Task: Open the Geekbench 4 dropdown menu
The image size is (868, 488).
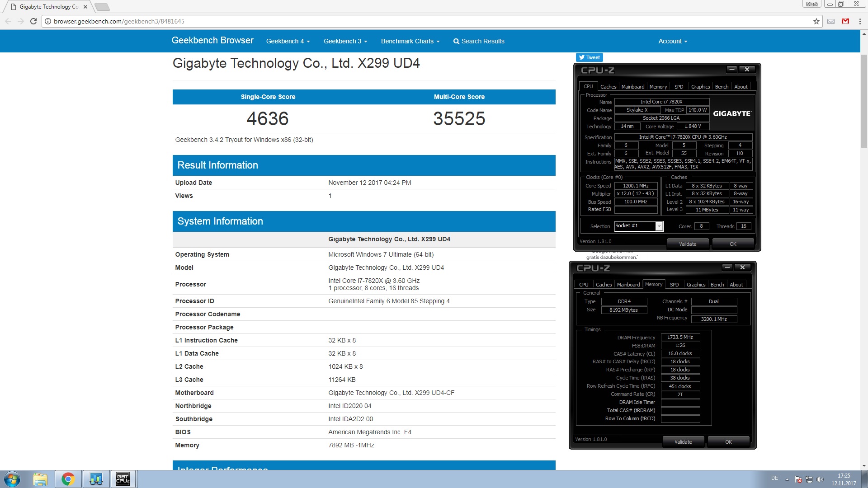Action: (x=288, y=41)
